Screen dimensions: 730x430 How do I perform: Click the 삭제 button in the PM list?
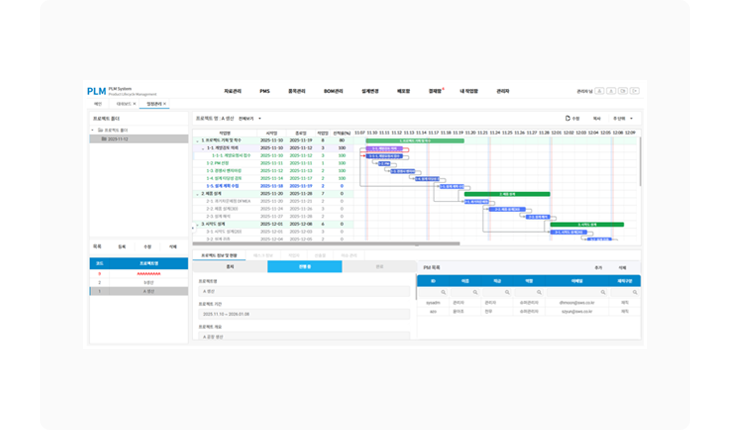coord(622,268)
